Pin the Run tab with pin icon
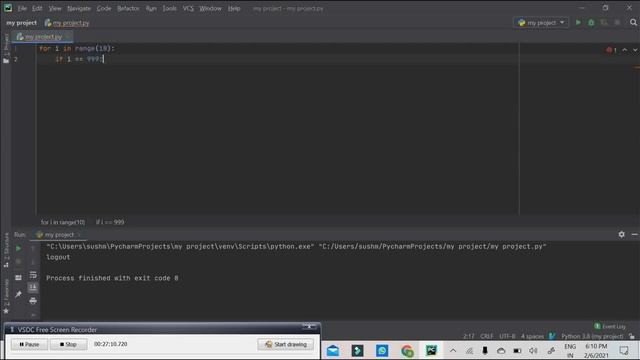The width and height of the screenshot is (640, 360). coord(18,294)
